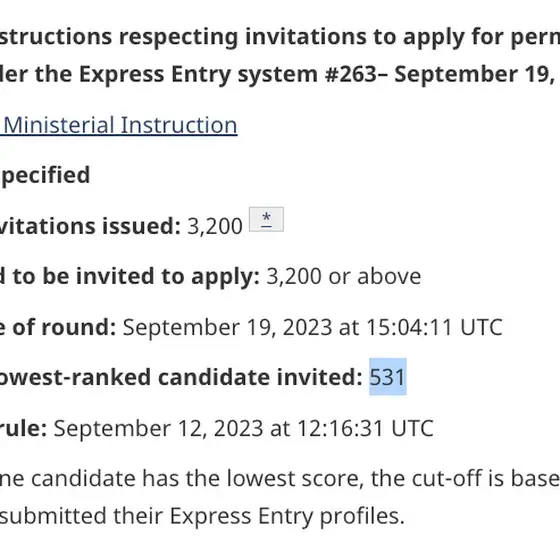Click the bold 'rule:' label

[24, 428]
